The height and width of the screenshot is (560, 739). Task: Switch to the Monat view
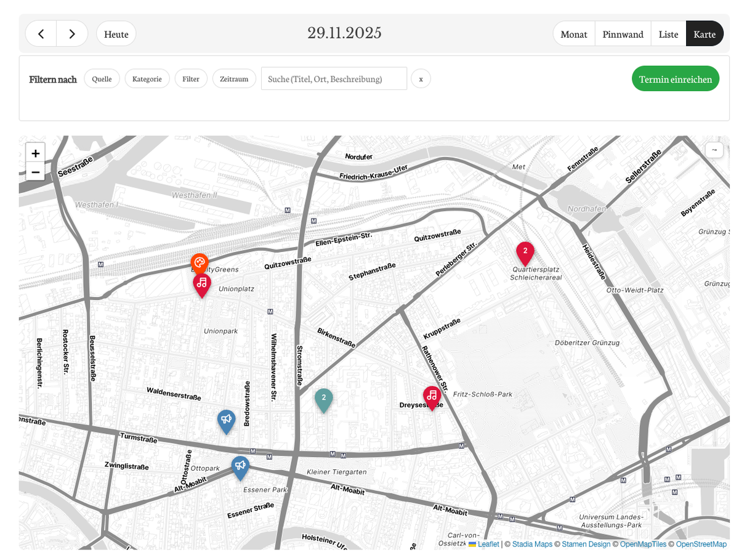tap(573, 34)
